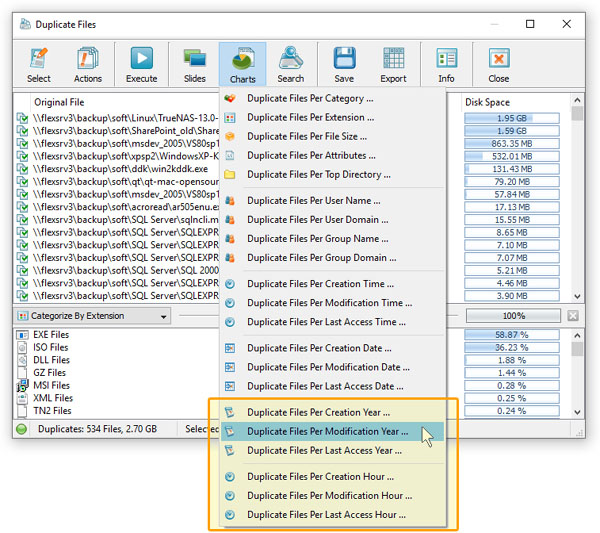Click the Save toolbar icon
600x533 pixels.
pos(344,65)
